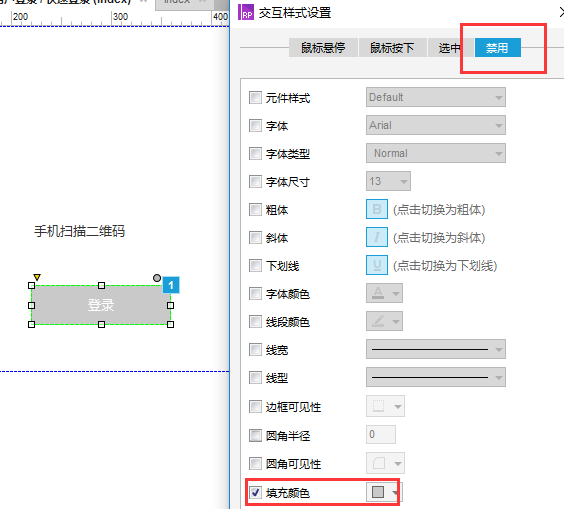564x509 pixels.
Task: Enable the 粗体 checkbox
Action: click(x=255, y=209)
